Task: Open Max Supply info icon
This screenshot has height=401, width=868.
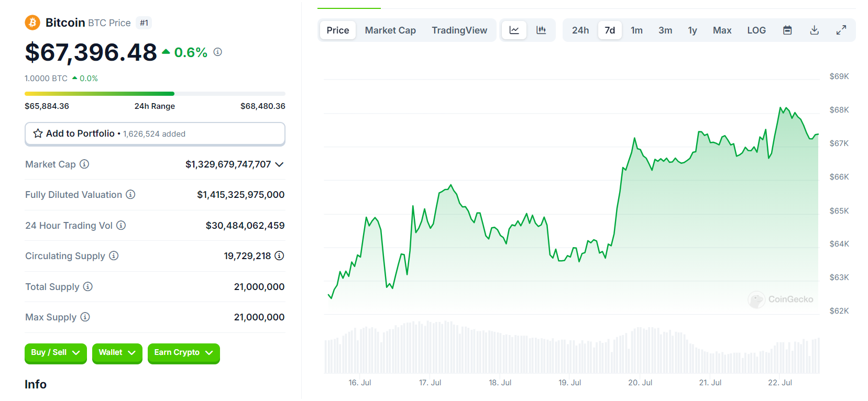Action: [x=85, y=317]
